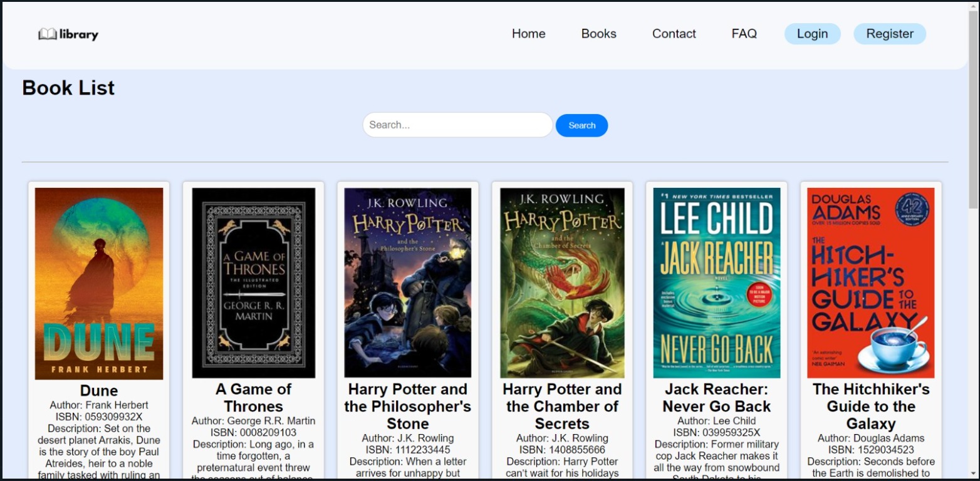
Task: Open the Never Go Back cover
Action: click(x=717, y=283)
